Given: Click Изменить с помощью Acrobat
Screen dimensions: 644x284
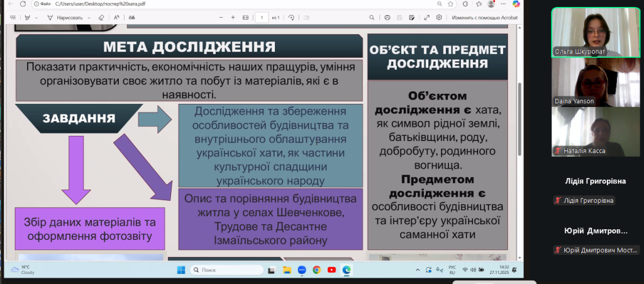Looking at the screenshot, I should point(484,18).
